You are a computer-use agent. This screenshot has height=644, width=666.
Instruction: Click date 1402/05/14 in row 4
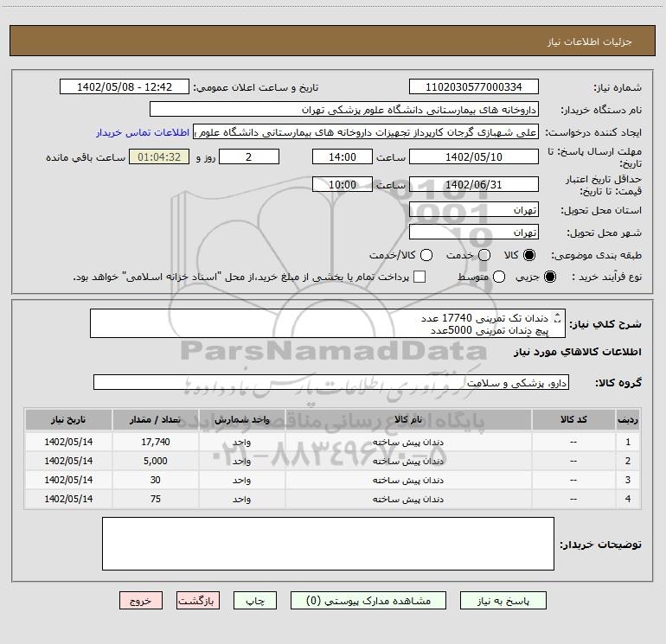(x=68, y=499)
